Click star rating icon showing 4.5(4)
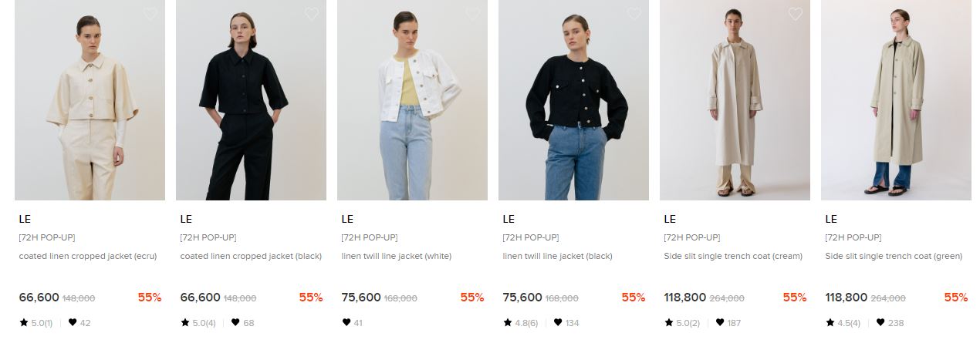980x343 pixels. click(x=830, y=322)
